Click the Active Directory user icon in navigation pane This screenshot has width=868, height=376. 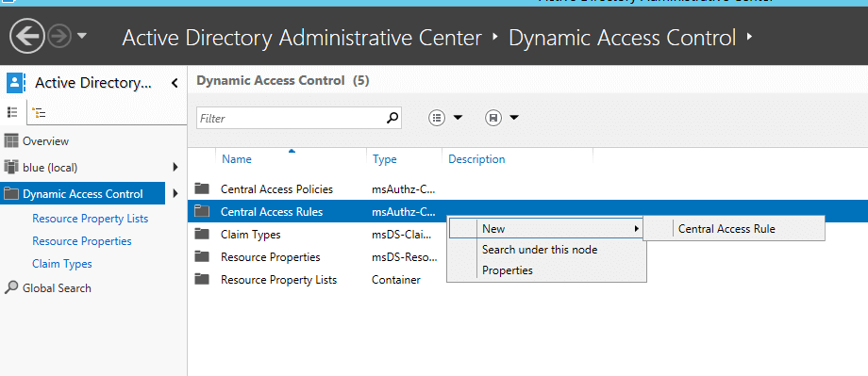15,83
